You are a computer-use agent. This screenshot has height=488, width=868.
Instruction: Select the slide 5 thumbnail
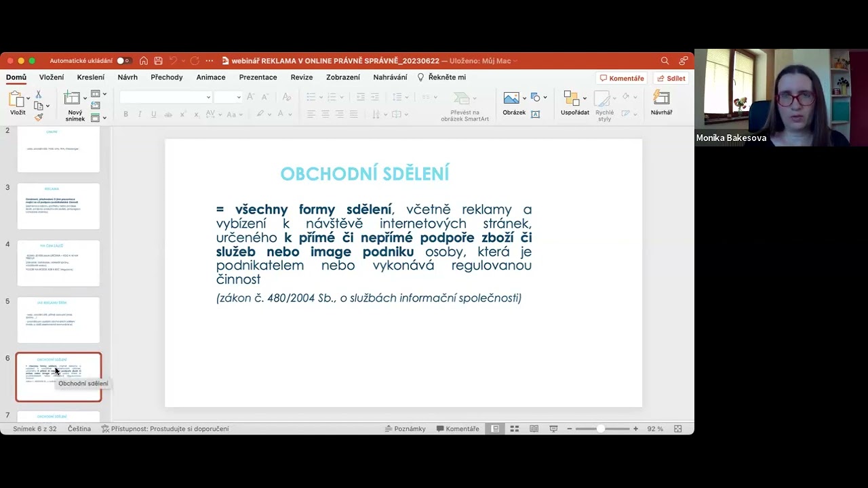click(x=58, y=320)
